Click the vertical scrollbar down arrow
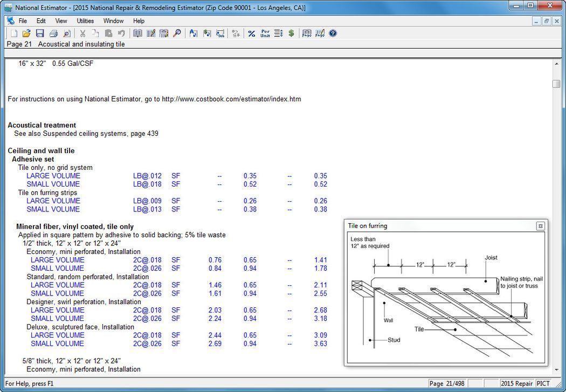 [x=557, y=370]
